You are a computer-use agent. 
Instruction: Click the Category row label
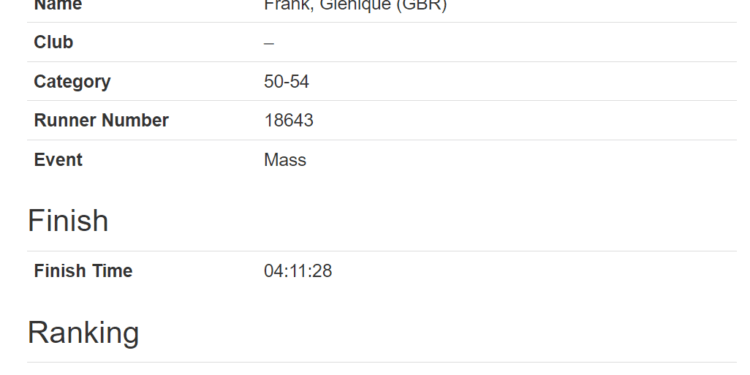point(72,82)
